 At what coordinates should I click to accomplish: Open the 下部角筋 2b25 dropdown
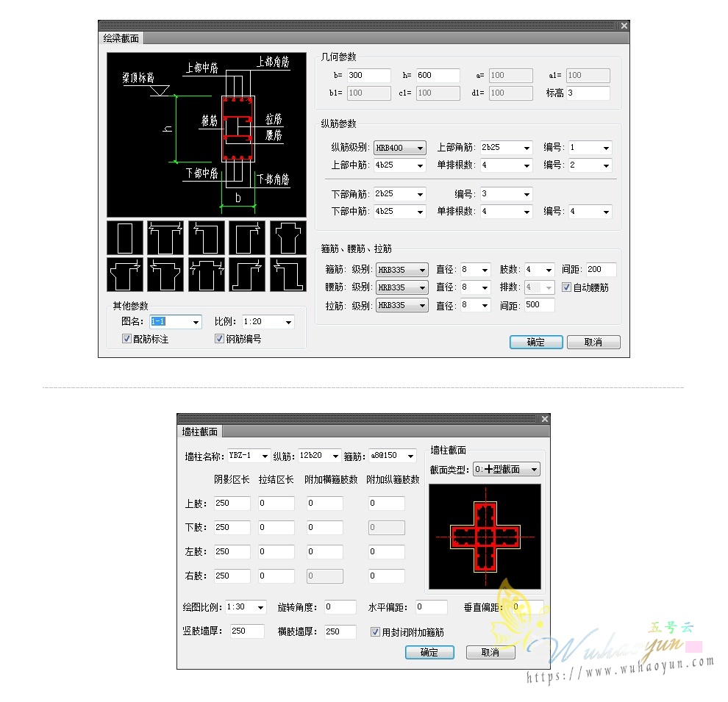point(400,194)
